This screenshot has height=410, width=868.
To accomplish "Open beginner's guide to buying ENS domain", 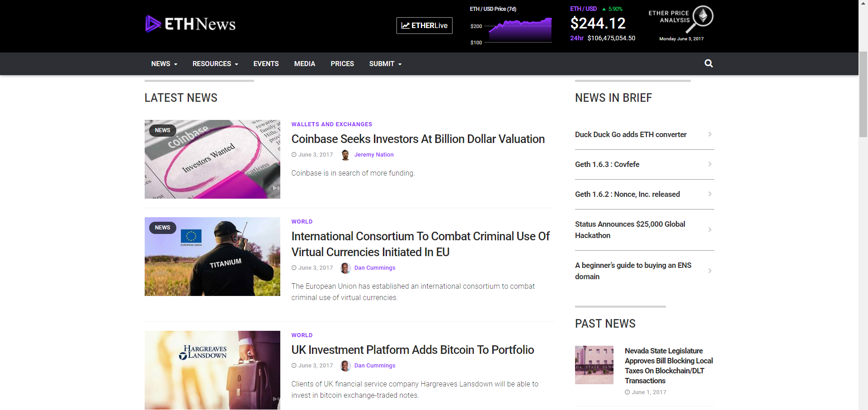I will click(633, 271).
